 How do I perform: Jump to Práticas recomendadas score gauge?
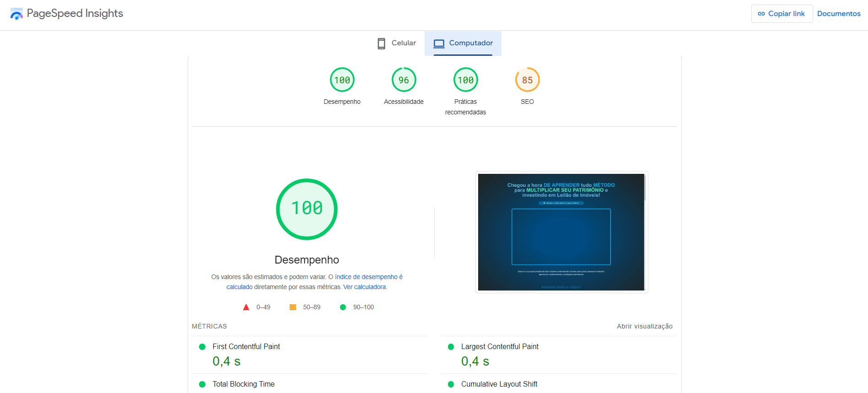[x=465, y=80]
